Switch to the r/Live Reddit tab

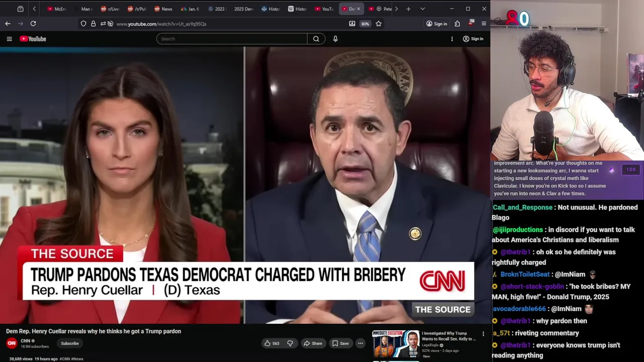pos(110,9)
